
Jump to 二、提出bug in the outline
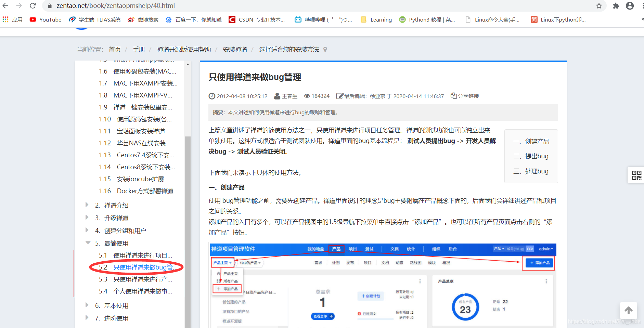point(531,156)
